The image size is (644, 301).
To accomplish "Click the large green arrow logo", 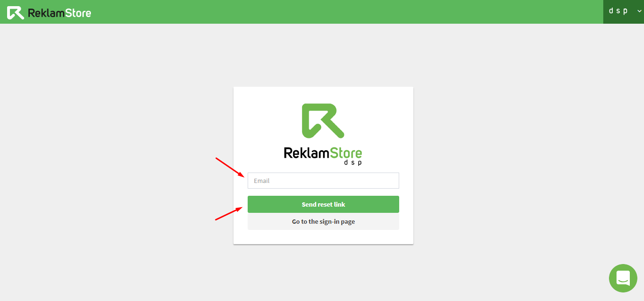I will pyautogui.click(x=323, y=121).
